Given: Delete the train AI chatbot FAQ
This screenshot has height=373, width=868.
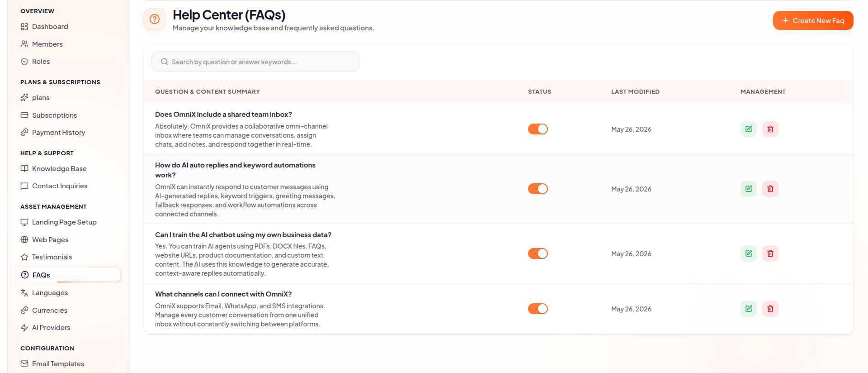Looking at the screenshot, I should click(770, 253).
